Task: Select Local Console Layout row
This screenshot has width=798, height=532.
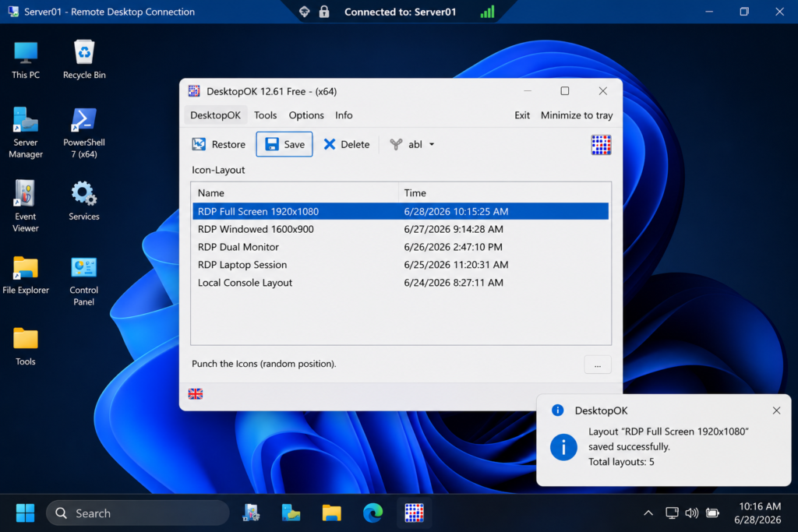Action: coord(401,282)
